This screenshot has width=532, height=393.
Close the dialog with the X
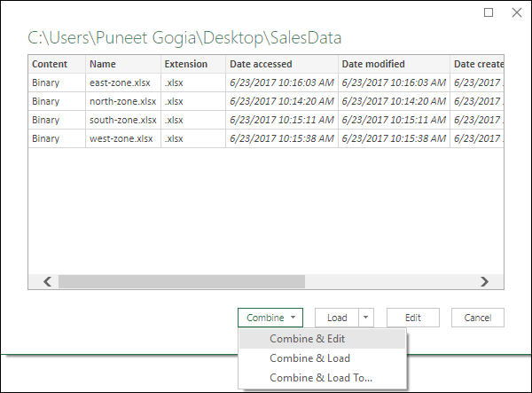[517, 12]
